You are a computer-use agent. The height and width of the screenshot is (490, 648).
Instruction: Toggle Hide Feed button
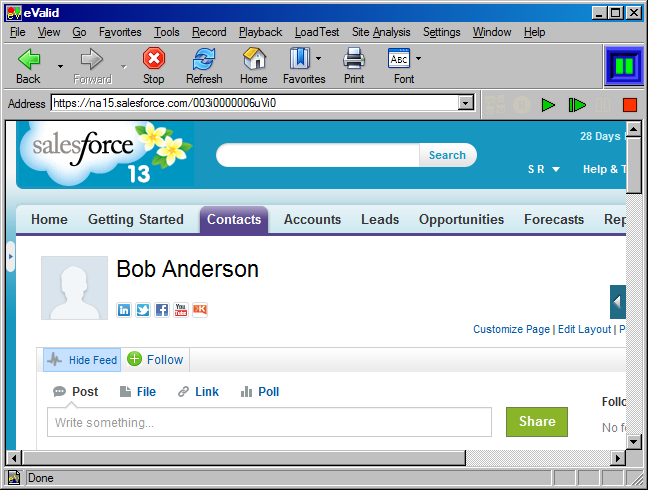tap(82, 360)
